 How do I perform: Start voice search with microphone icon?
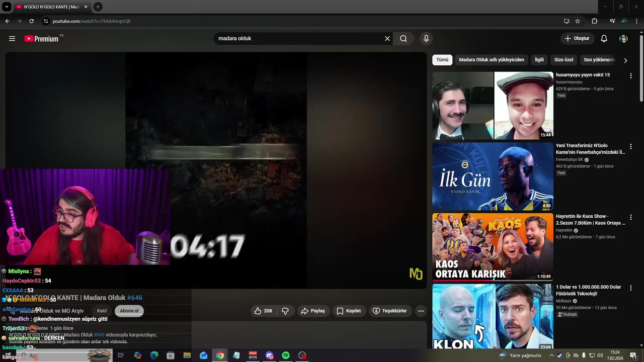tap(426, 39)
